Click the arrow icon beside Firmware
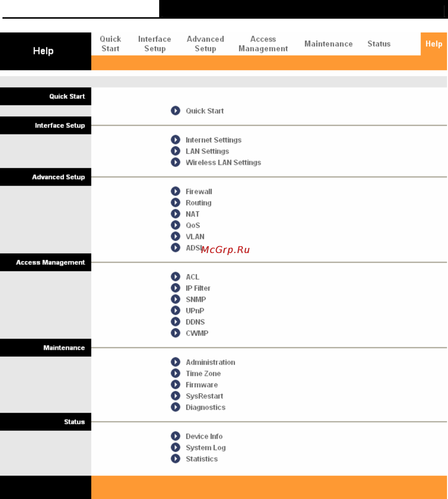 point(176,385)
